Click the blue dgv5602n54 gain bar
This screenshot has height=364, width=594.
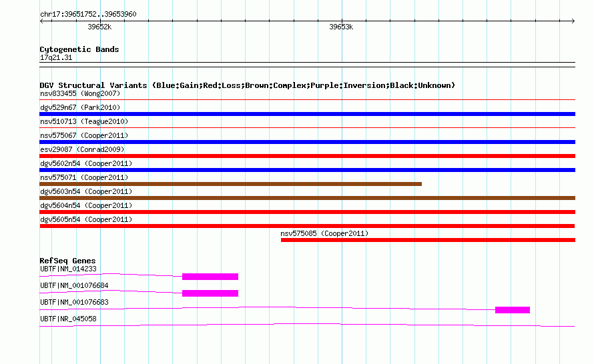307,170
